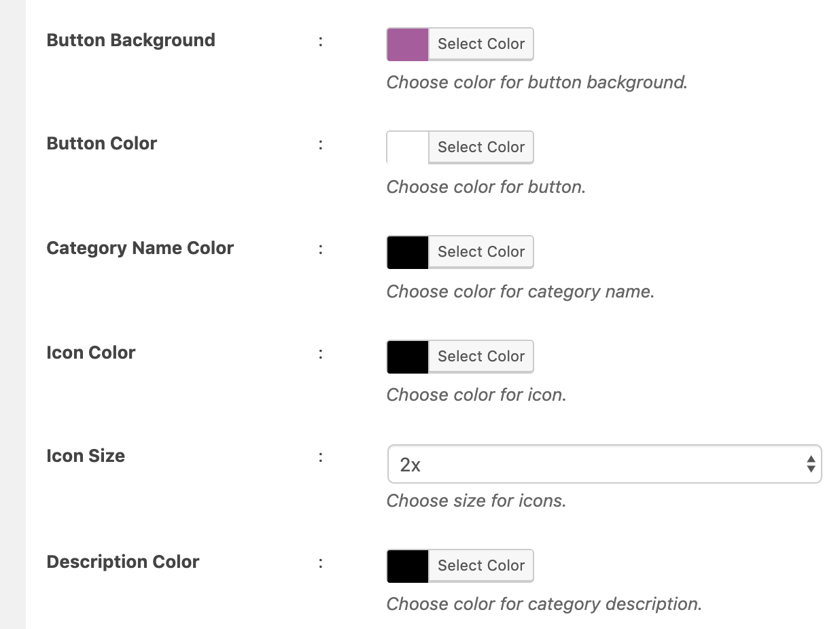Click the black Category Name Color swatch
This screenshot has height=629, width=840.
[408, 252]
